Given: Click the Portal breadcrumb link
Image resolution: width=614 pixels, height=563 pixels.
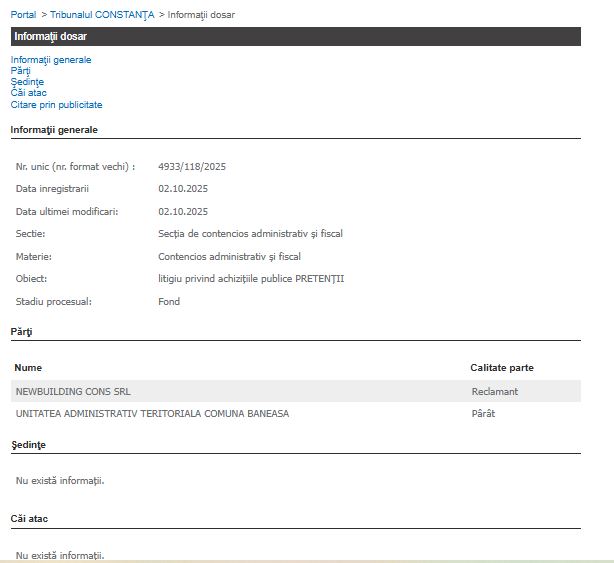Looking at the screenshot, I should 24,15.
